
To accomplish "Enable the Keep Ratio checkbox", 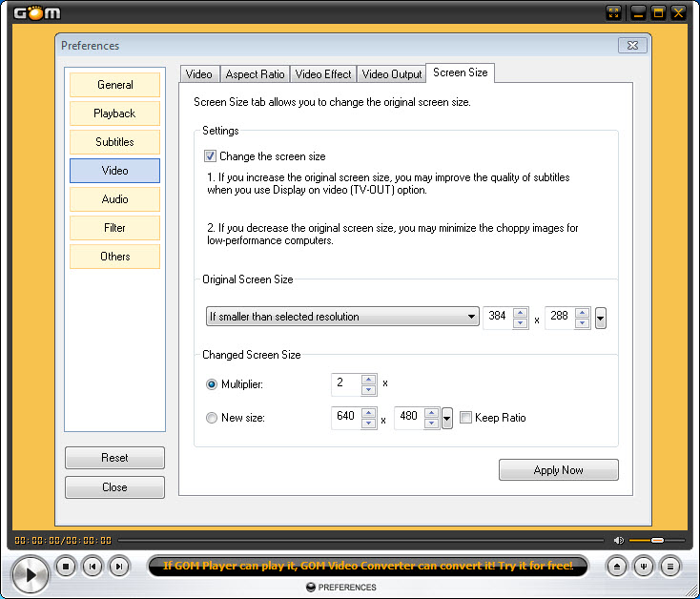I will 465,418.
